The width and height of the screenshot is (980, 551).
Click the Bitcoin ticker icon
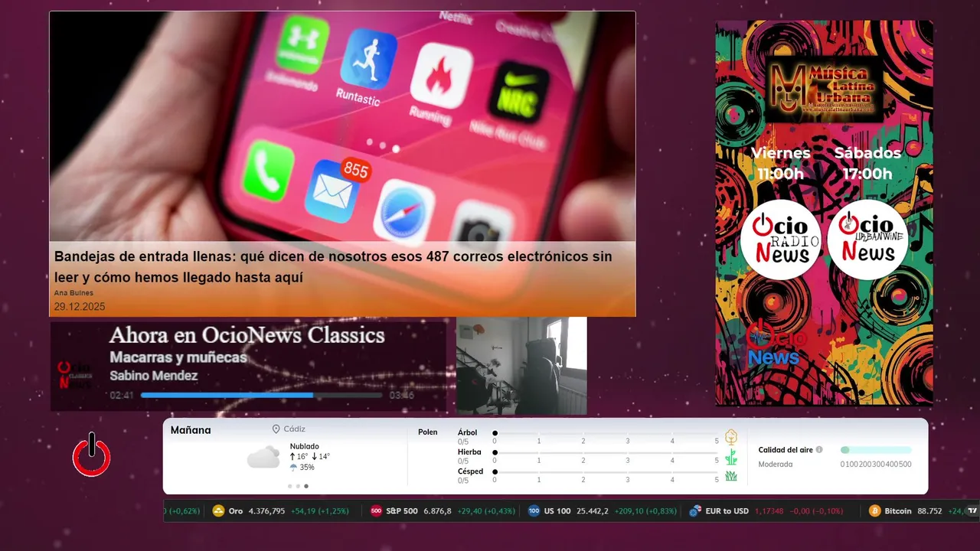point(874,511)
